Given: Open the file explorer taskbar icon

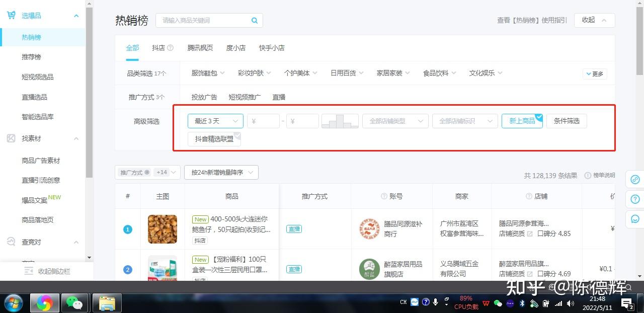Looking at the screenshot, I should [107, 303].
